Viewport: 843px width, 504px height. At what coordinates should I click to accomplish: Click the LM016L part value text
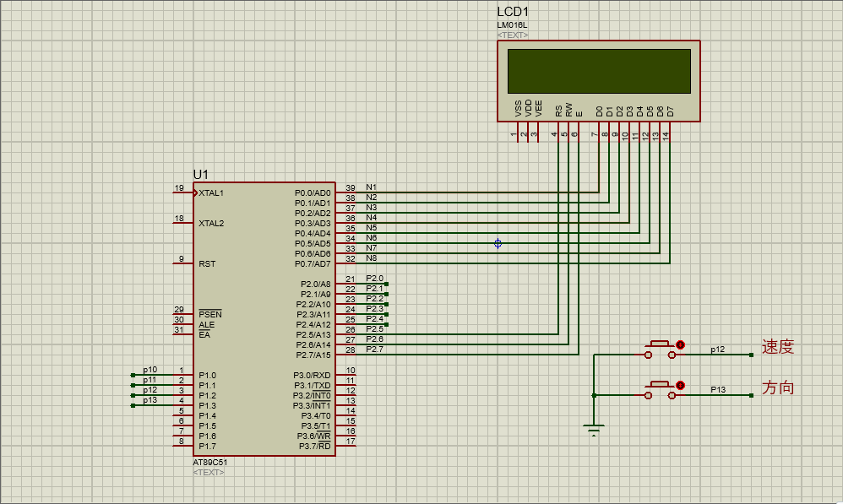pos(512,25)
